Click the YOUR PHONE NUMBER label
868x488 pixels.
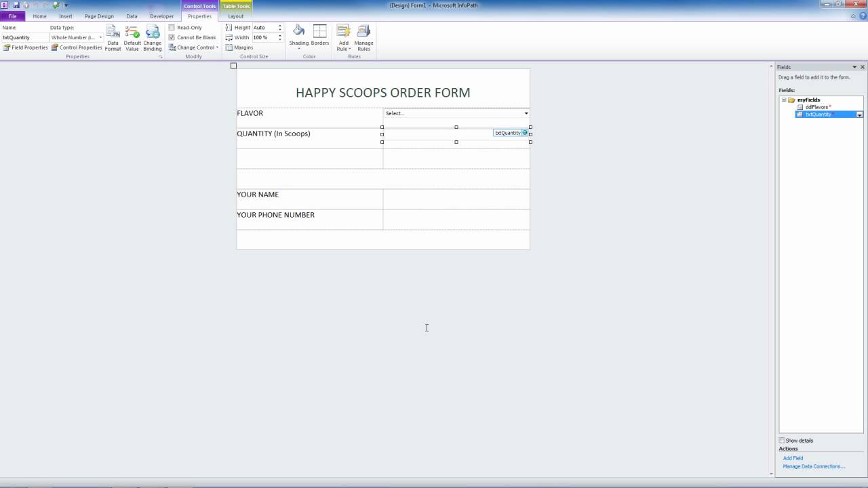276,215
